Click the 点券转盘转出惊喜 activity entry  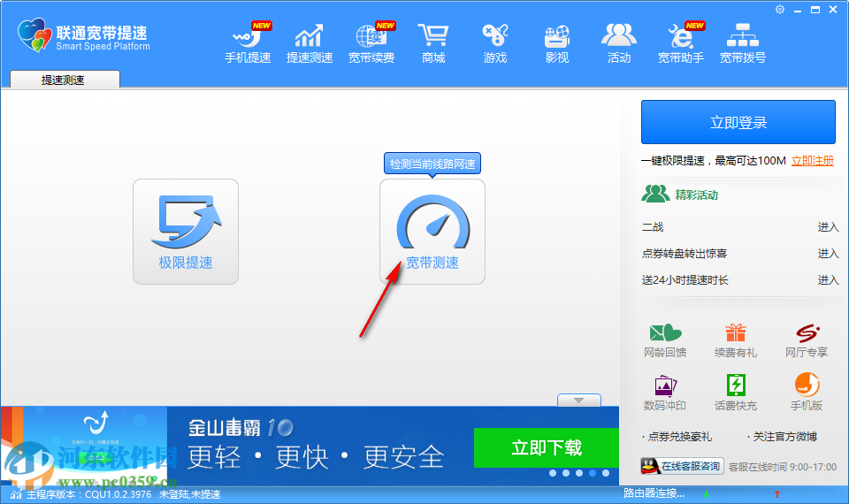point(685,254)
